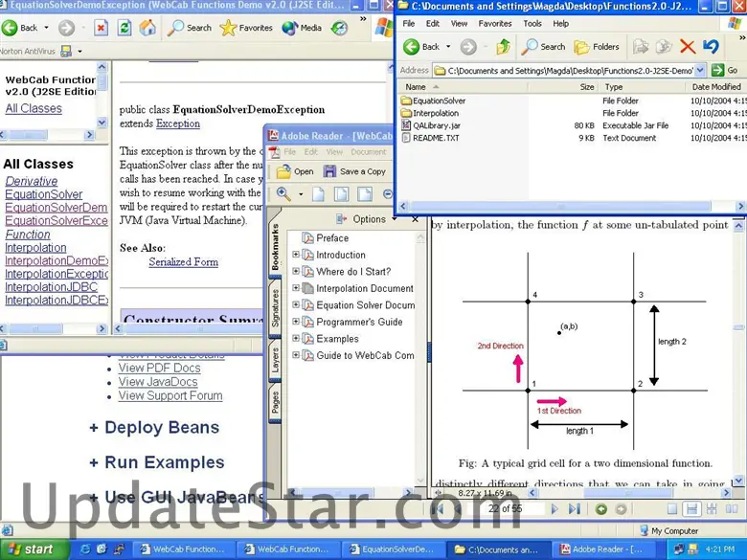This screenshot has height=560, width=747.
Task: Click green Previous View arrow in Reader
Action: (x=601, y=509)
